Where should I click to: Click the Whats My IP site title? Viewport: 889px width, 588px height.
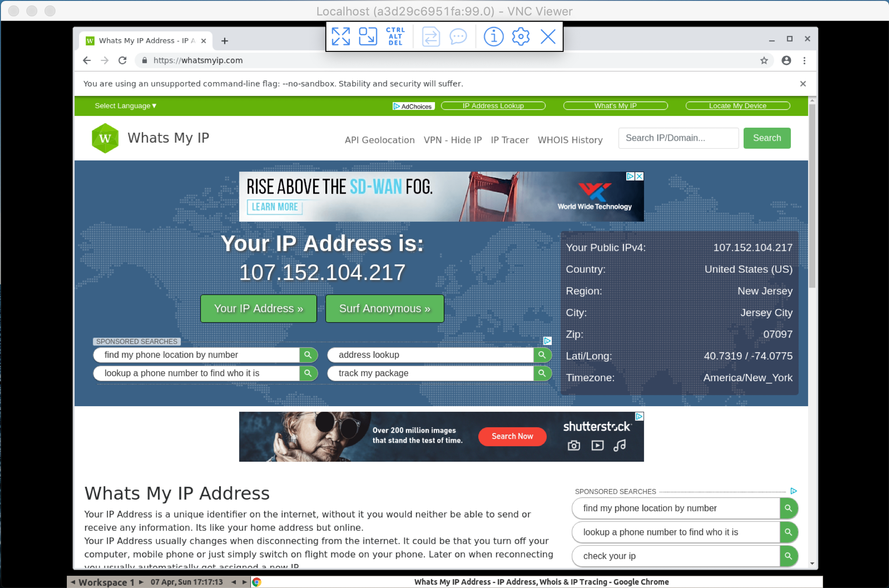168,138
